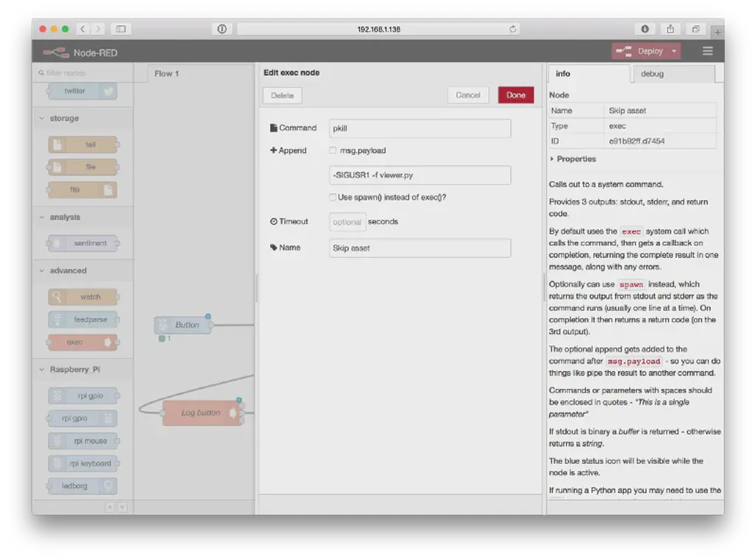Screen dimensions: 756x560
Task: Click the Command input field
Action: (419, 128)
